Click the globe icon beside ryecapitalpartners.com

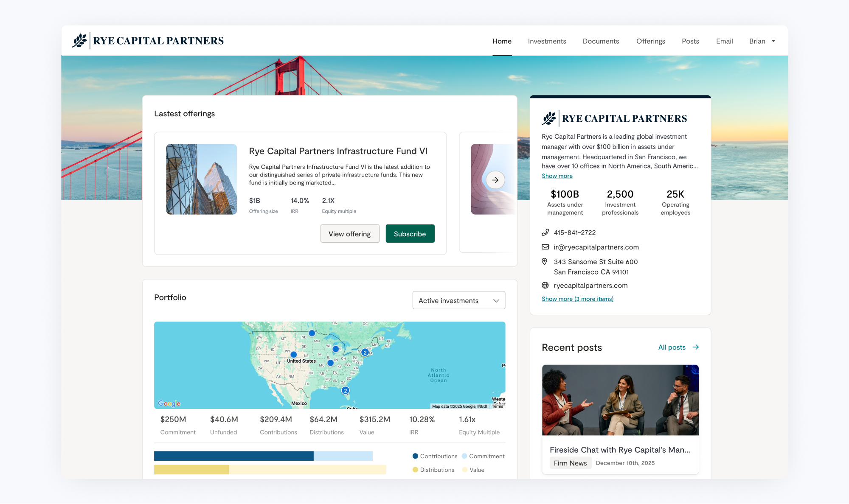545,286
